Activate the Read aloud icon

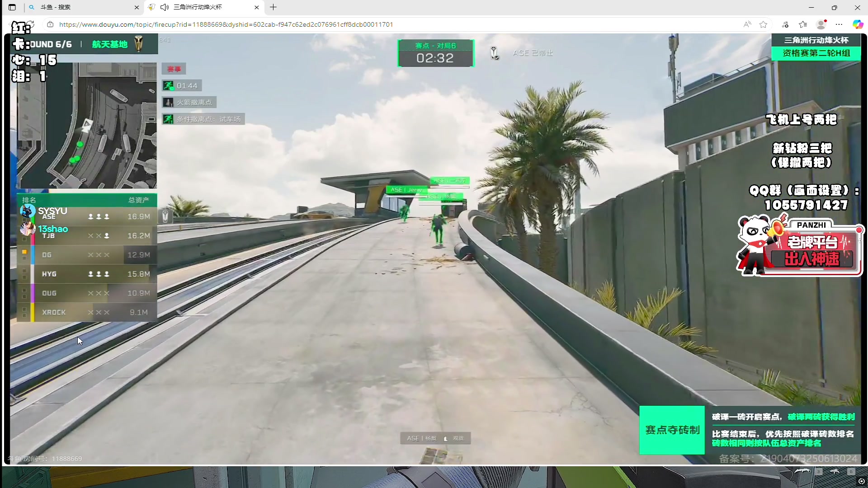[x=747, y=24]
